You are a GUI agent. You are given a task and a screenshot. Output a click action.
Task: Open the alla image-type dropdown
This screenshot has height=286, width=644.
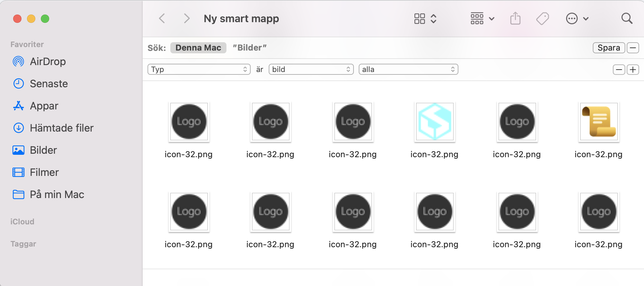tap(408, 69)
